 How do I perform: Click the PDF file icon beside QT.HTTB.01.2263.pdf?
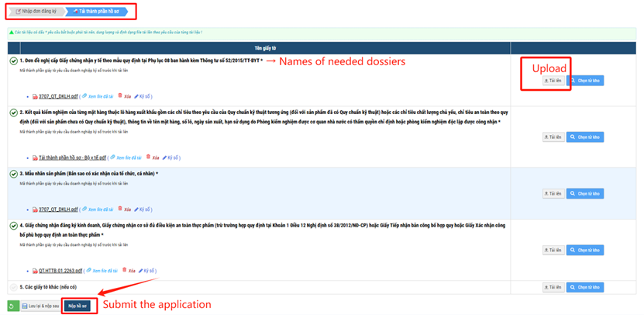tap(35, 271)
